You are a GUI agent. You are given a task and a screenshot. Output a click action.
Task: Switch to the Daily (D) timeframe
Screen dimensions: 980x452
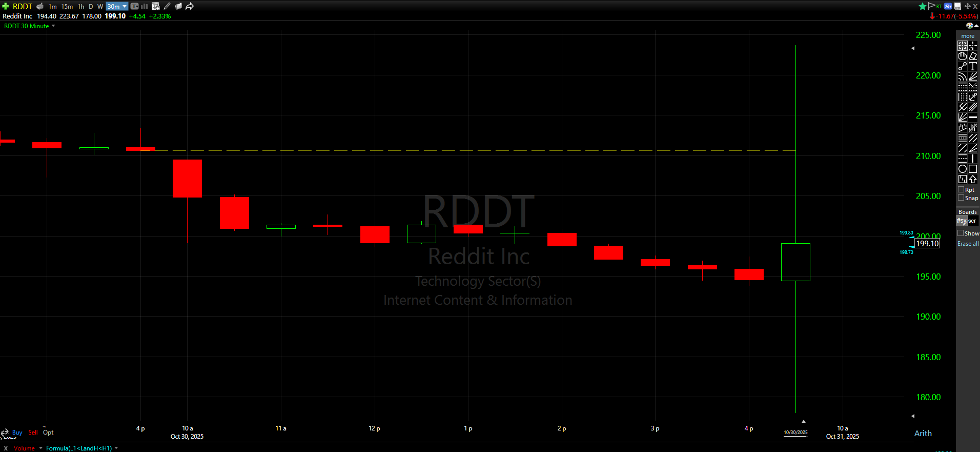tap(91, 6)
